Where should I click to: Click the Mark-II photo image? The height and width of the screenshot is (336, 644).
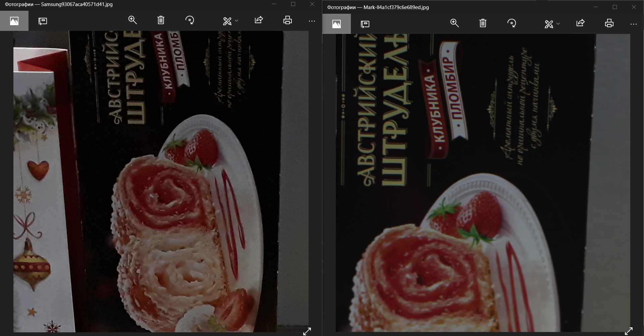click(x=483, y=183)
